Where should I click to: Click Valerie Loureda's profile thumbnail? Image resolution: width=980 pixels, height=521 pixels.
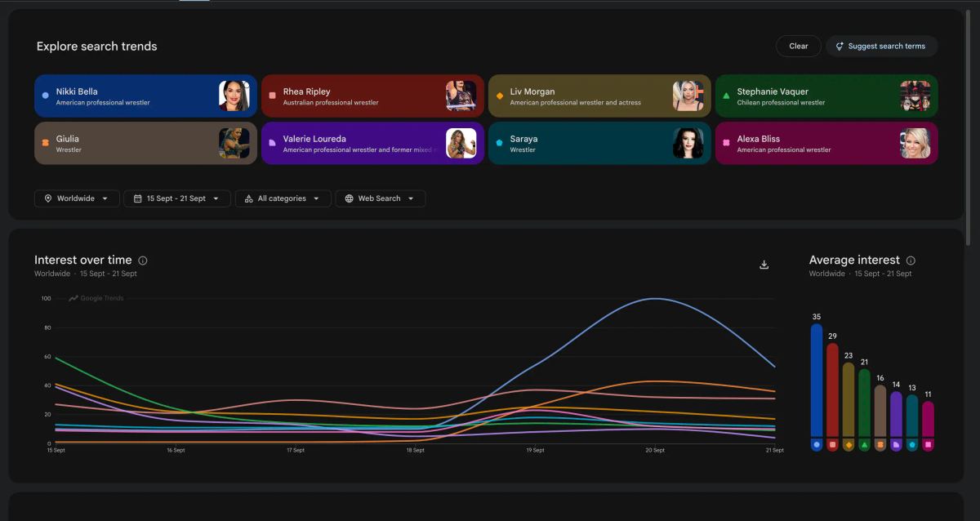point(461,144)
